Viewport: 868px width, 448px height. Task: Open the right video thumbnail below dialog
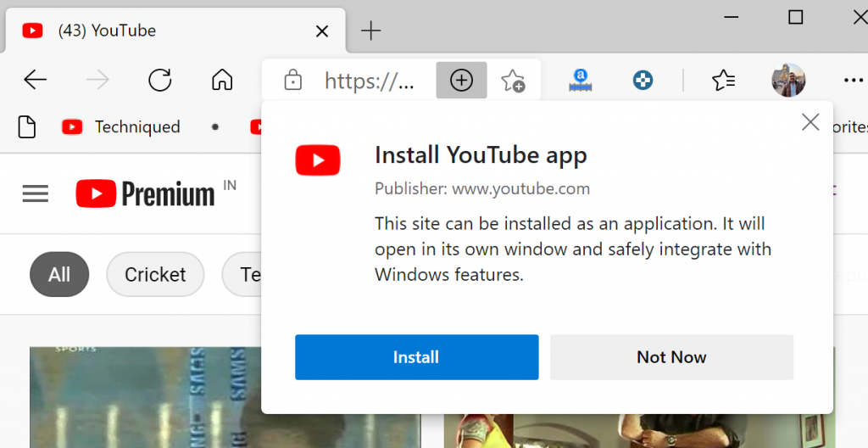[x=639, y=431]
